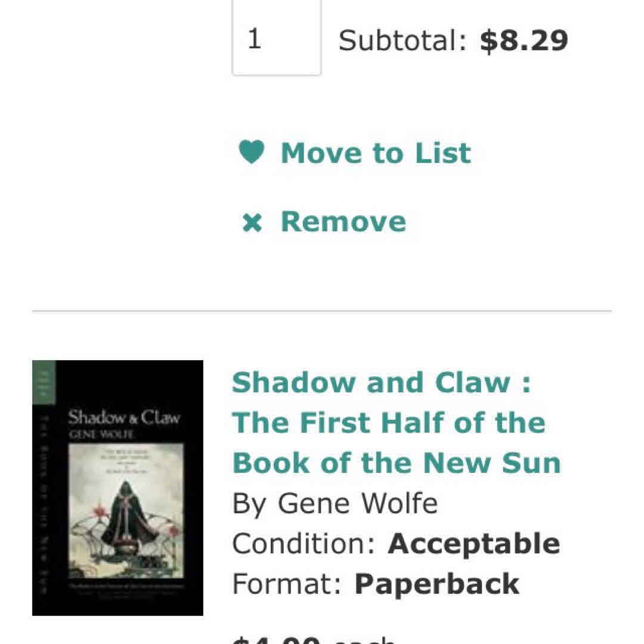
Task: Click the Condition label
Action: pos(304,544)
